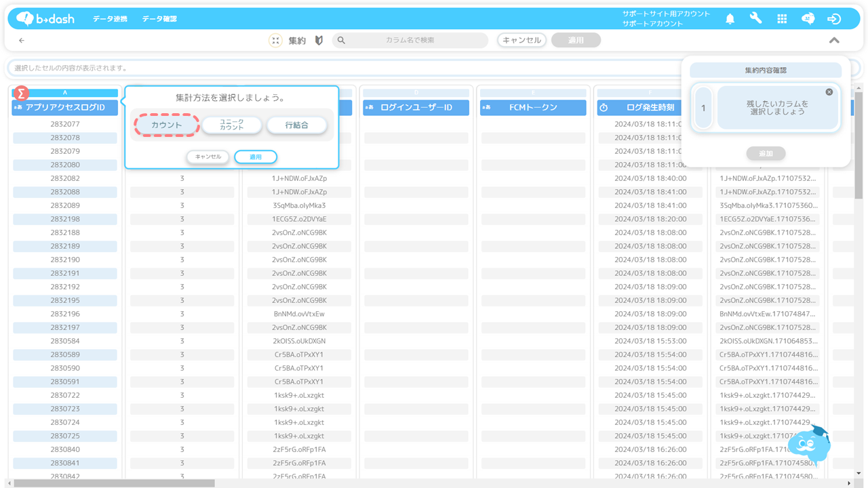Click the 集約 aggregate icon
This screenshot has height=488, width=868.
tap(275, 41)
